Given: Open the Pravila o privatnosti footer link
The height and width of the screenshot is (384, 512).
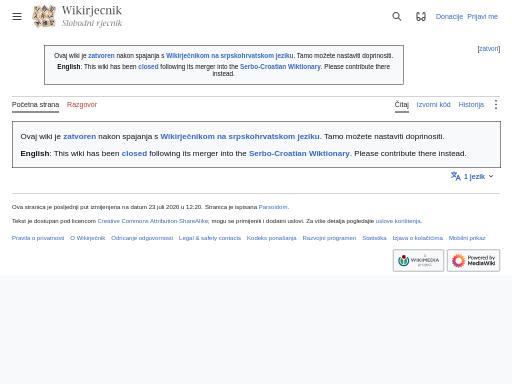Looking at the screenshot, I should click(38, 238).
